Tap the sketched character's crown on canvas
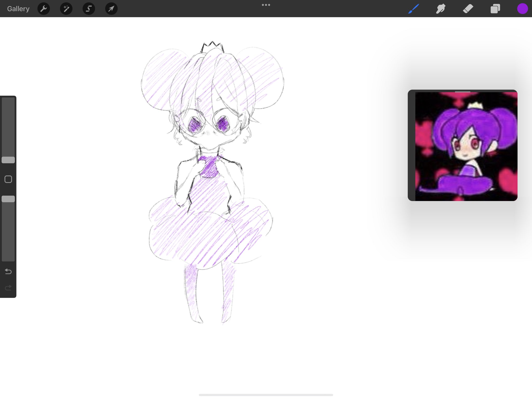This screenshot has width=532, height=399. (x=212, y=47)
